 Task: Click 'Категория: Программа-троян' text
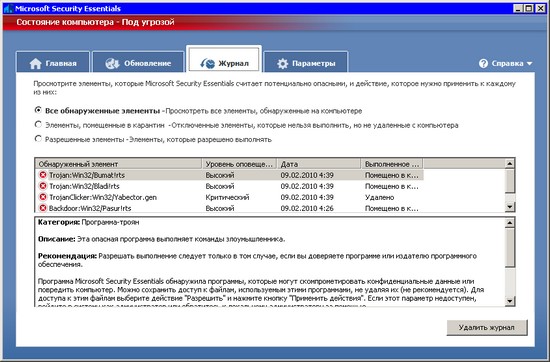(x=88, y=222)
